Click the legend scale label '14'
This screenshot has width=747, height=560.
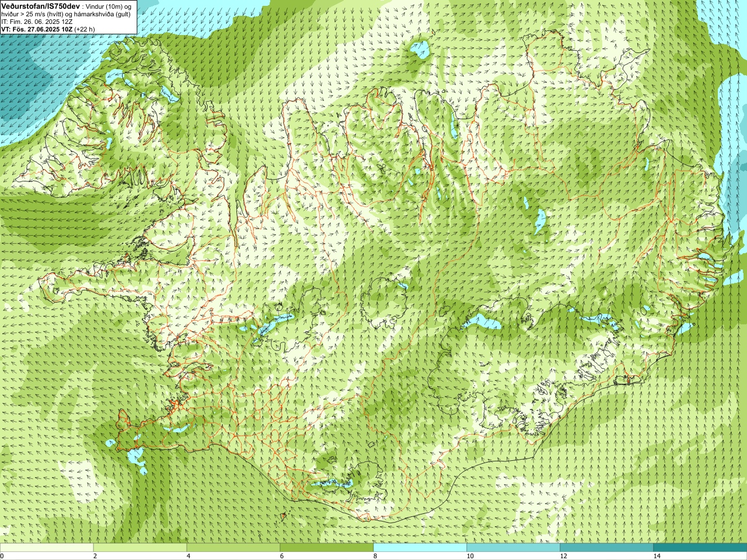pyautogui.click(x=657, y=556)
